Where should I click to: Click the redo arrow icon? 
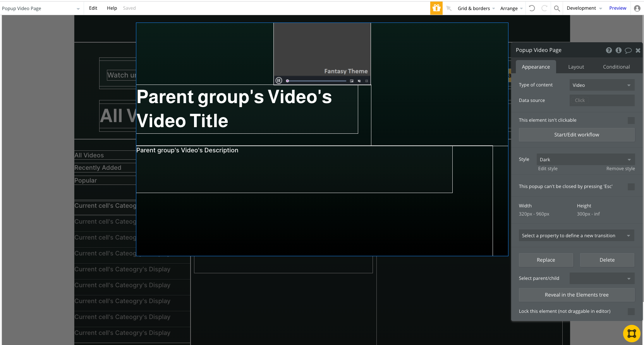[x=544, y=8]
